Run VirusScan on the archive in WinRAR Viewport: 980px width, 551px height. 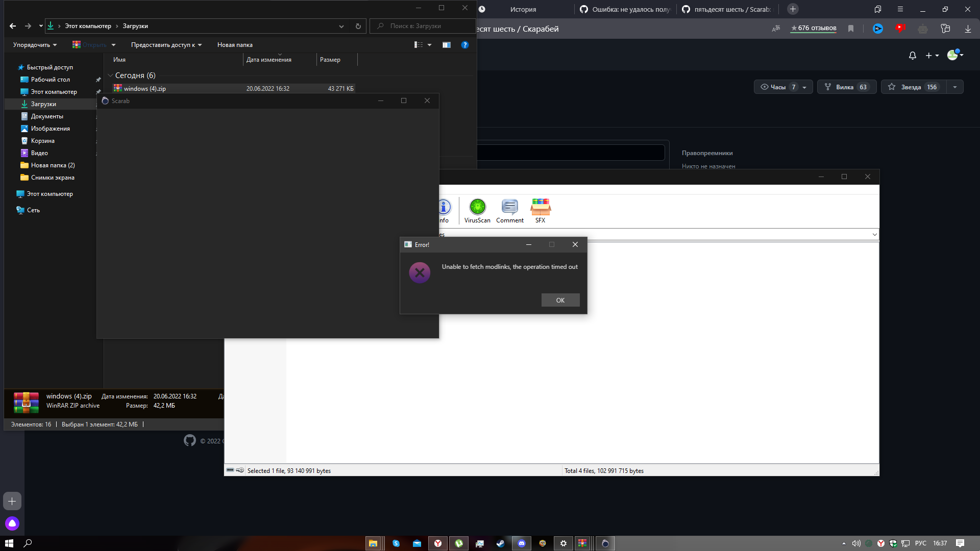(477, 211)
